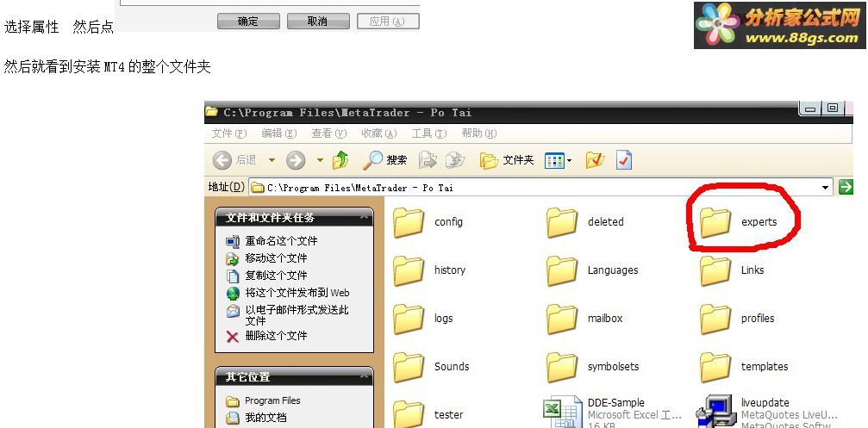
Task: Click the 取消 button
Action: [x=318, y=22]
